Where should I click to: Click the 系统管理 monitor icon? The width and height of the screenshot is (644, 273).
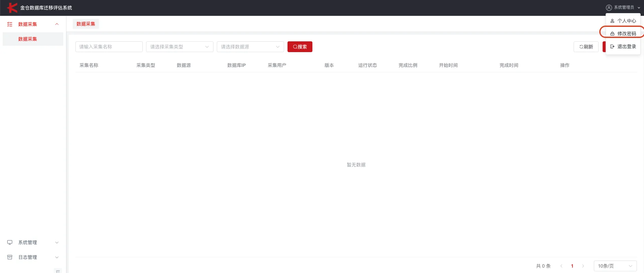pyautogui.click(x=10, y=242)
